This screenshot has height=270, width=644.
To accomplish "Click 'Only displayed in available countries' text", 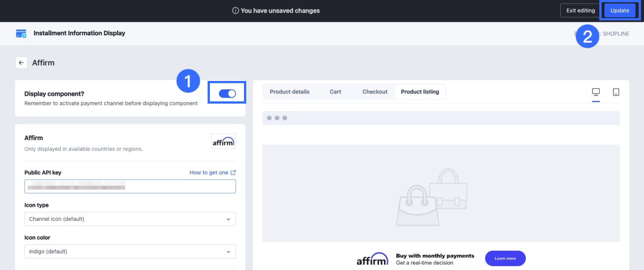I will [x=84, y=149].
